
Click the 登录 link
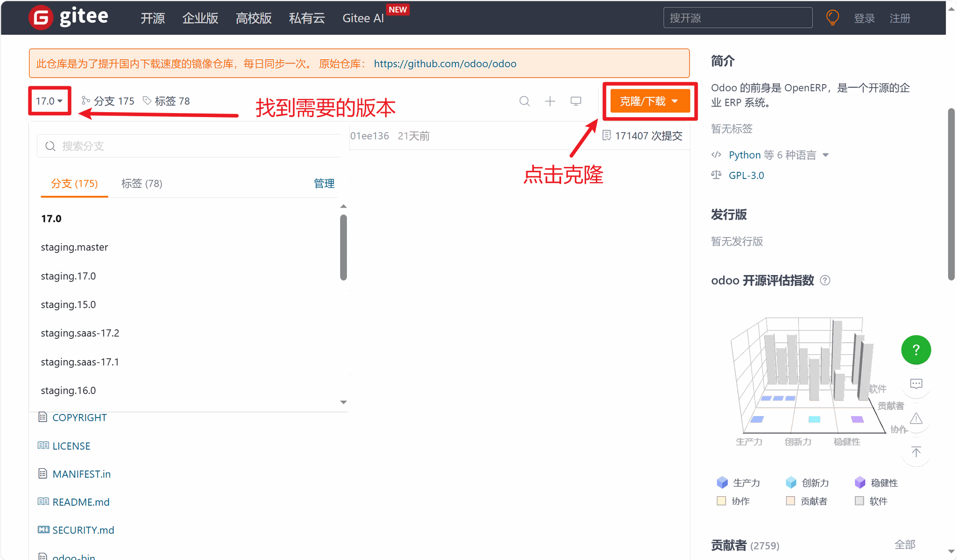coord(864,18)
